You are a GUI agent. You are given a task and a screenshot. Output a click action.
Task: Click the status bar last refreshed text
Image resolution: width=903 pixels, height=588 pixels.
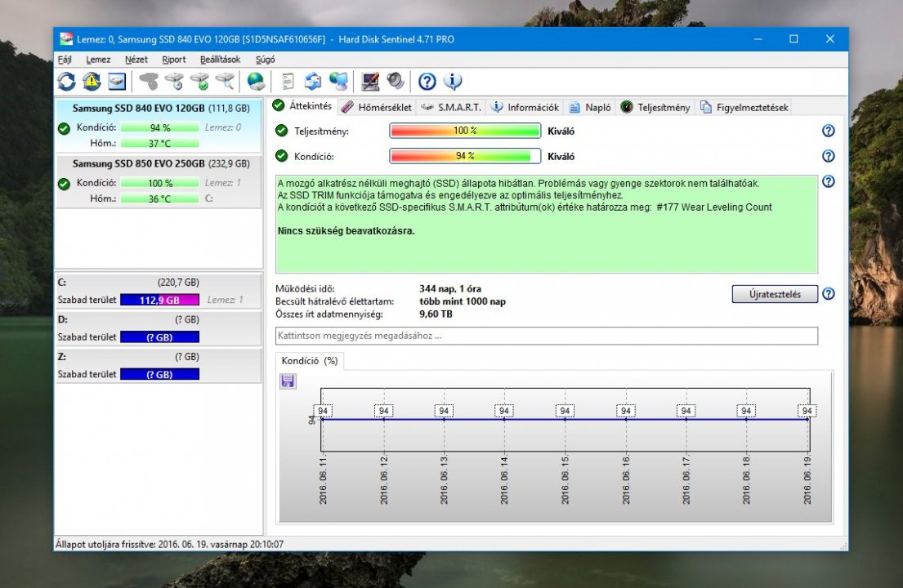tap(169, 544)
